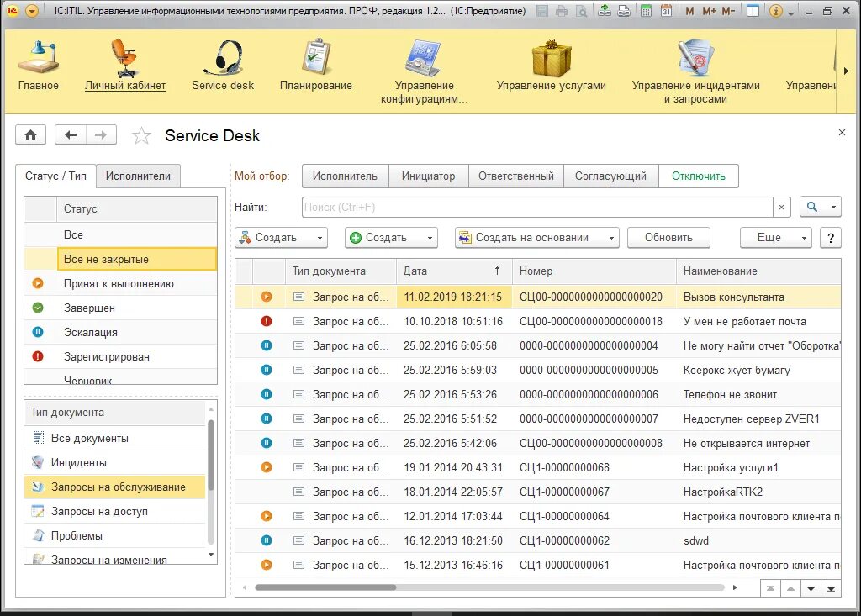Click the Home button
The image size is (861, 616).
[31, 134]
